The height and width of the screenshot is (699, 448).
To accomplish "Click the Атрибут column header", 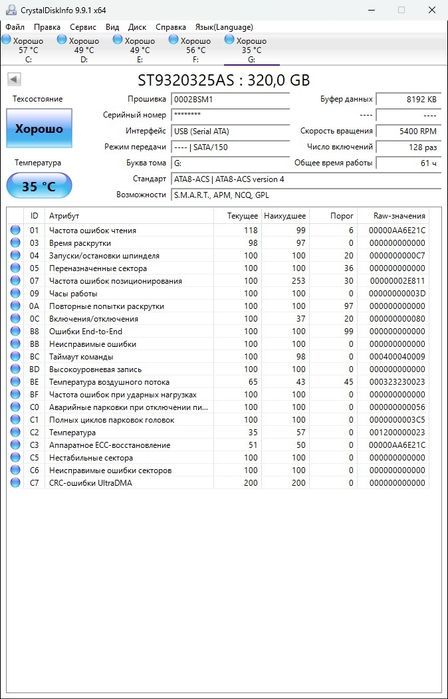I will pos(129,216).
